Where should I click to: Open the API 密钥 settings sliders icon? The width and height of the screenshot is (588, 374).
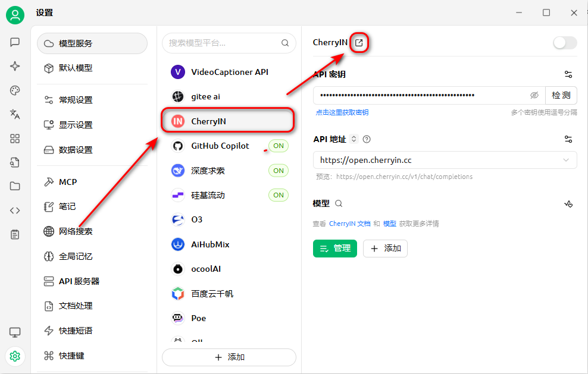568,74
